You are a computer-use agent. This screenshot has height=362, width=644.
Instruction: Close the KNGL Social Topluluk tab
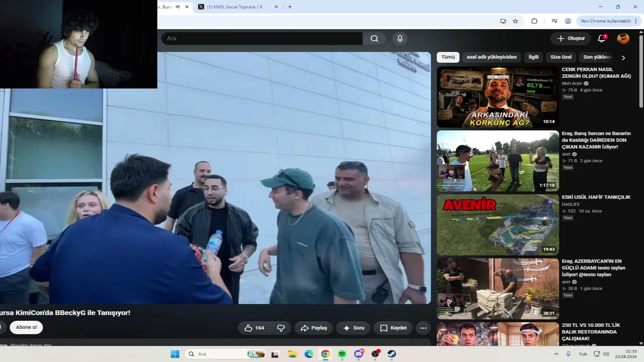[x=276, y=7]
